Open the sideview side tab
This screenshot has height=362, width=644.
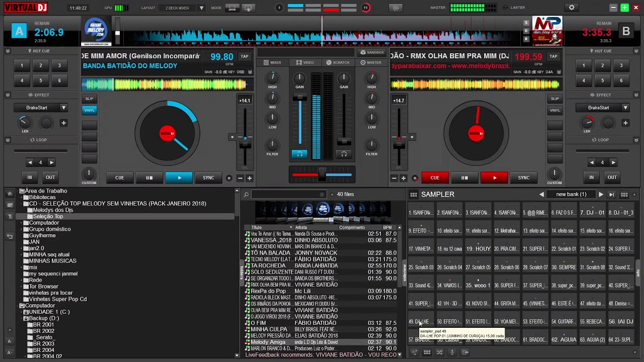pos(404,271)
